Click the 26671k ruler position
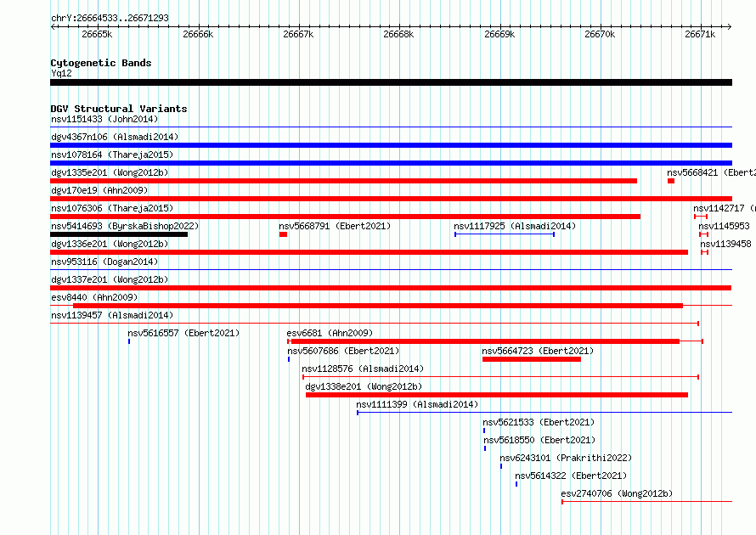756x535 pixels. click(700, 34)
